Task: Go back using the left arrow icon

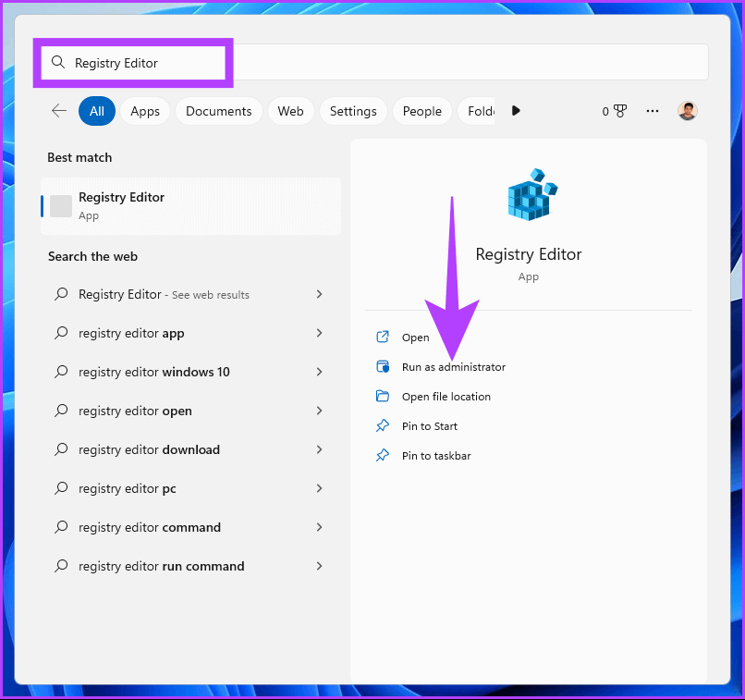Action: [x=59, y=111]
